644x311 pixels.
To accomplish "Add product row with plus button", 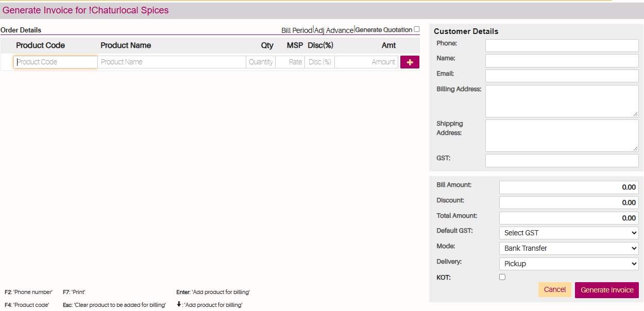I will [410, 62].
